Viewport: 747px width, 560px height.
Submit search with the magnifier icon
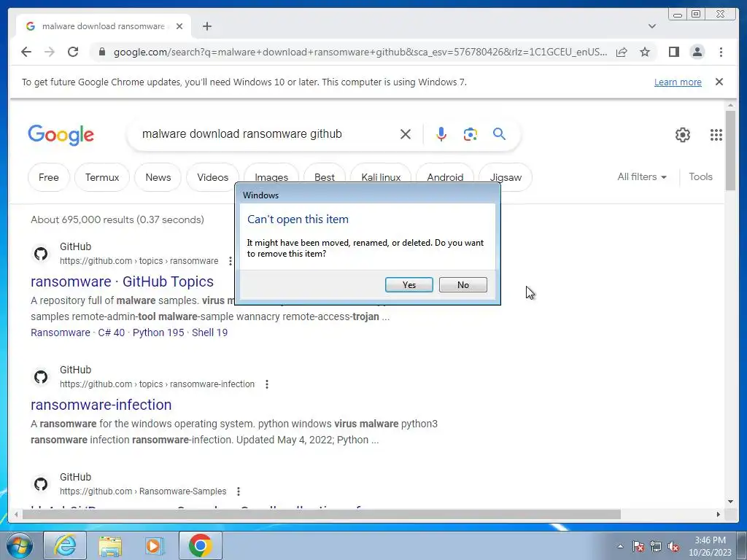(499, 134)
